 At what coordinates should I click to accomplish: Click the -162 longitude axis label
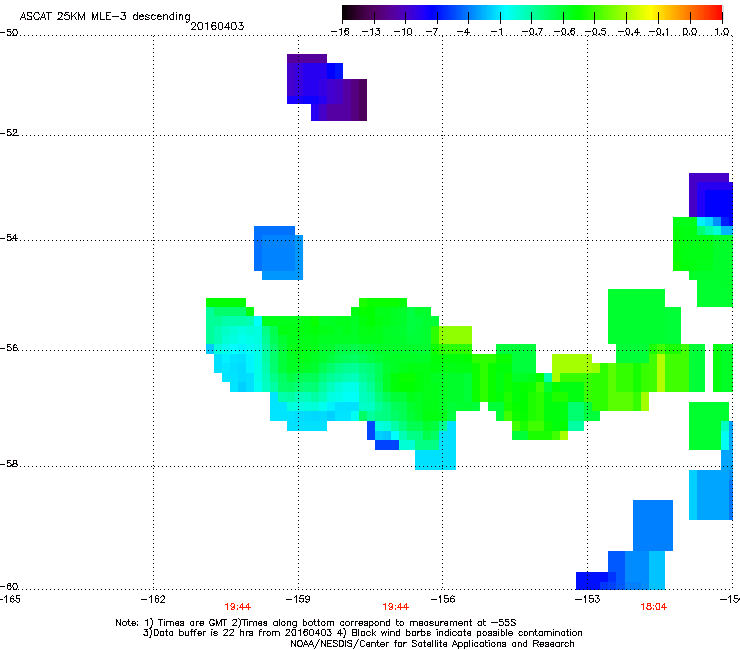click(x=153, y=599)
